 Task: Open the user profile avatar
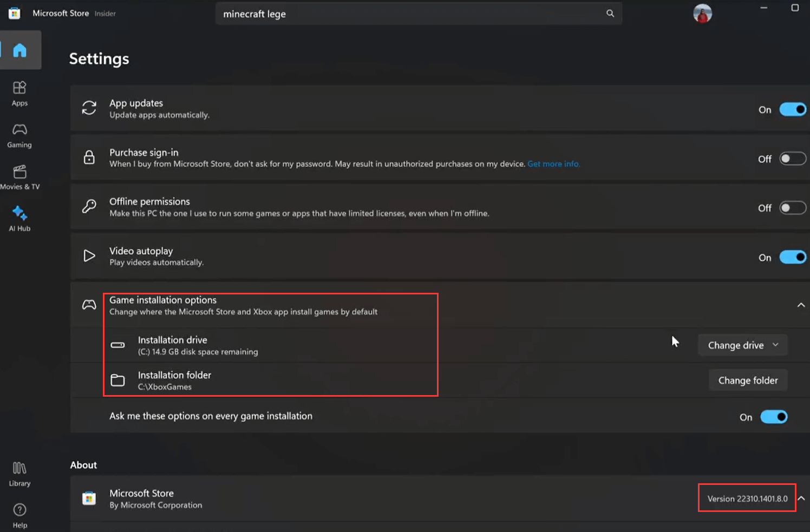click(x=702, y=14)
